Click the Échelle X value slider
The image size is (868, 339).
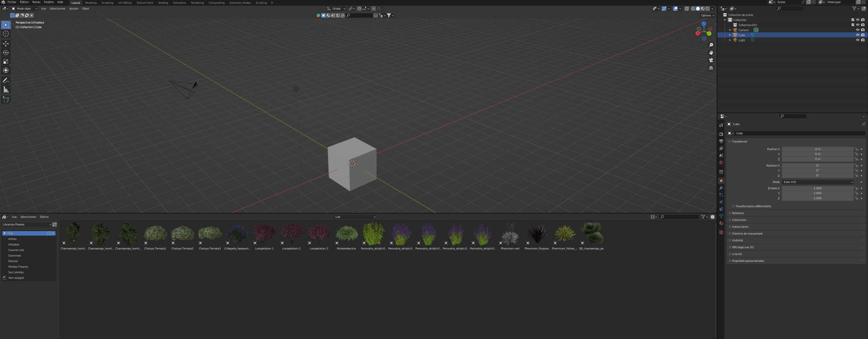pos(818,188)
